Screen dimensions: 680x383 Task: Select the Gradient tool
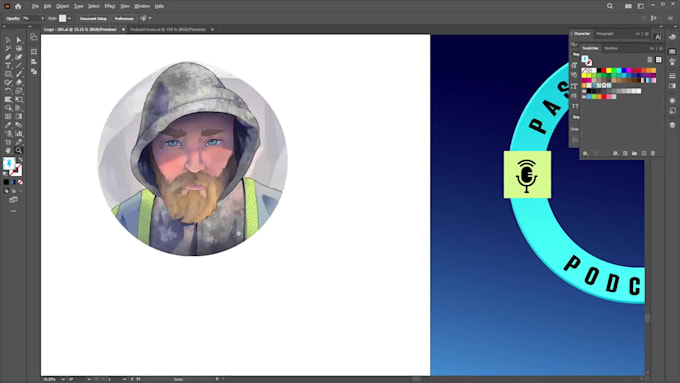point(19,116)
